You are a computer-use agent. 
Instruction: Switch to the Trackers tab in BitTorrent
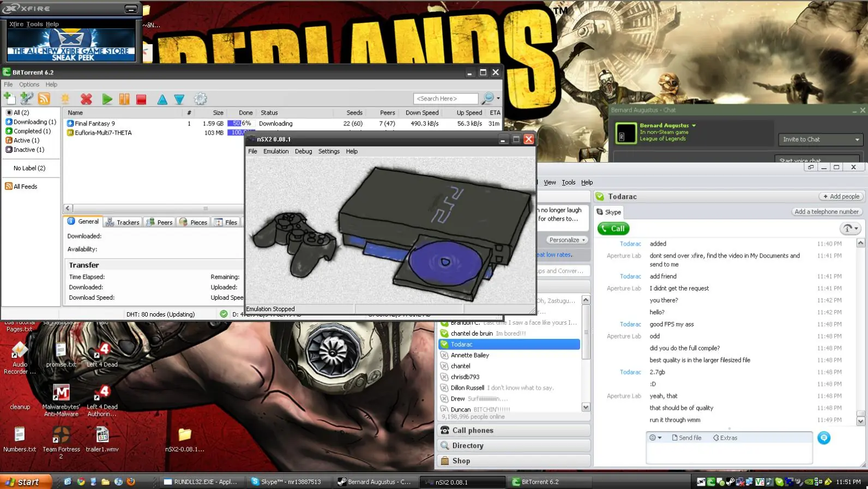point(123,222)
